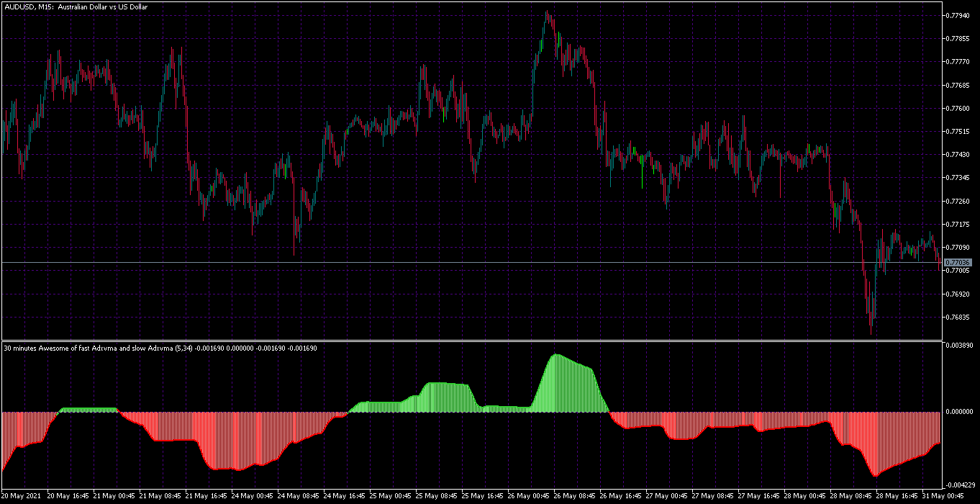980x504 pixels.
Task: Click the current price tag 0.77035
Action: coord(958,263)
